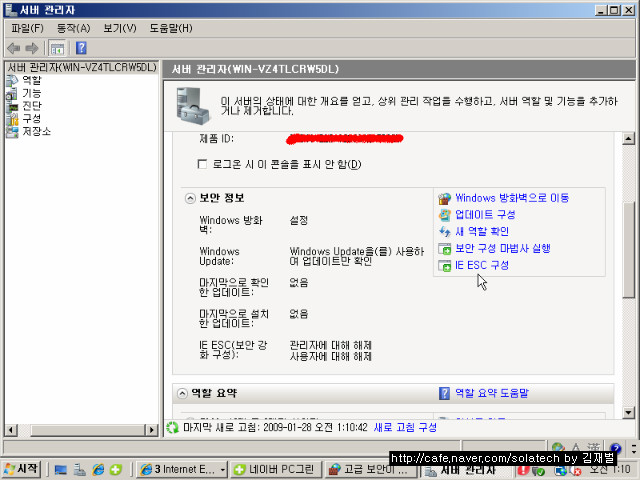Image resolution: width=640 pixels, height=480 pixels.
Task: Open the 동작(A) menu
Action: [x=73, y=28]
